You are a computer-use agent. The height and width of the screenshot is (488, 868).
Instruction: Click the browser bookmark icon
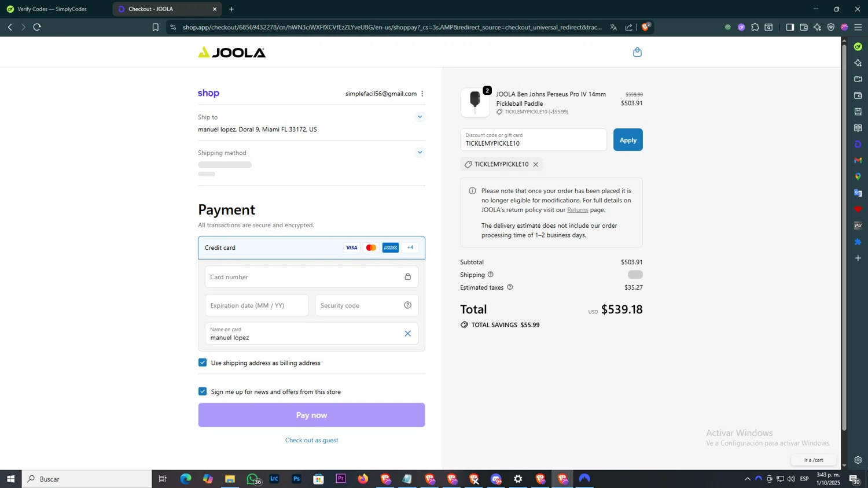(155, 27)
